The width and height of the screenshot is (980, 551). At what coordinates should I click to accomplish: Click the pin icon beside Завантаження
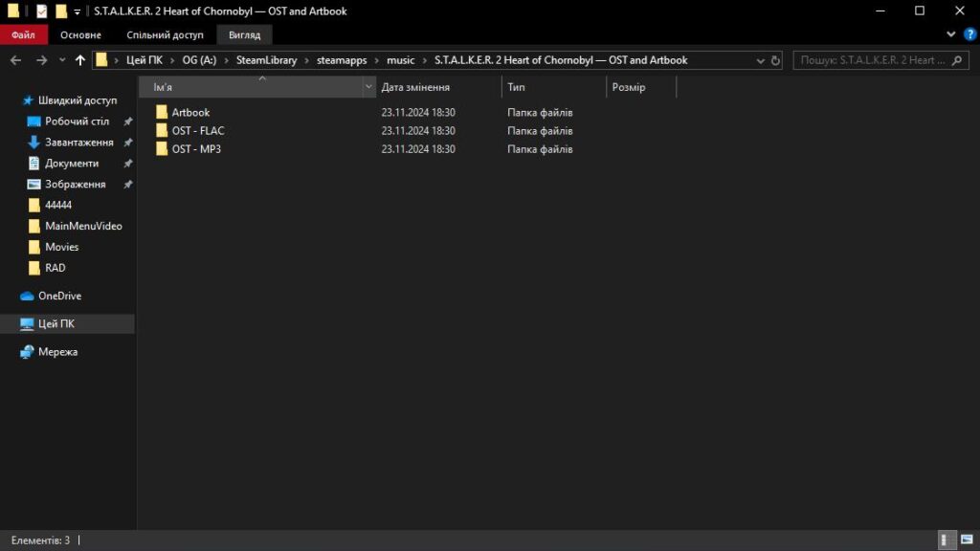(x=127, y=143)
